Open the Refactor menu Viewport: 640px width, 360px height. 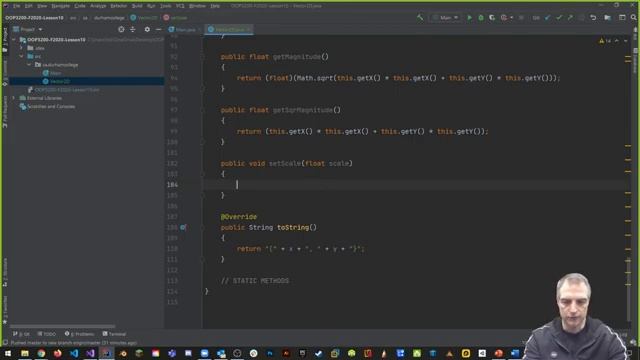[x=118, y=6]
